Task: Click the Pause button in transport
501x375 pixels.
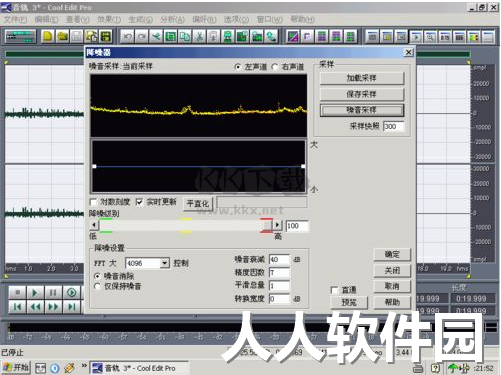Action: 53,293
